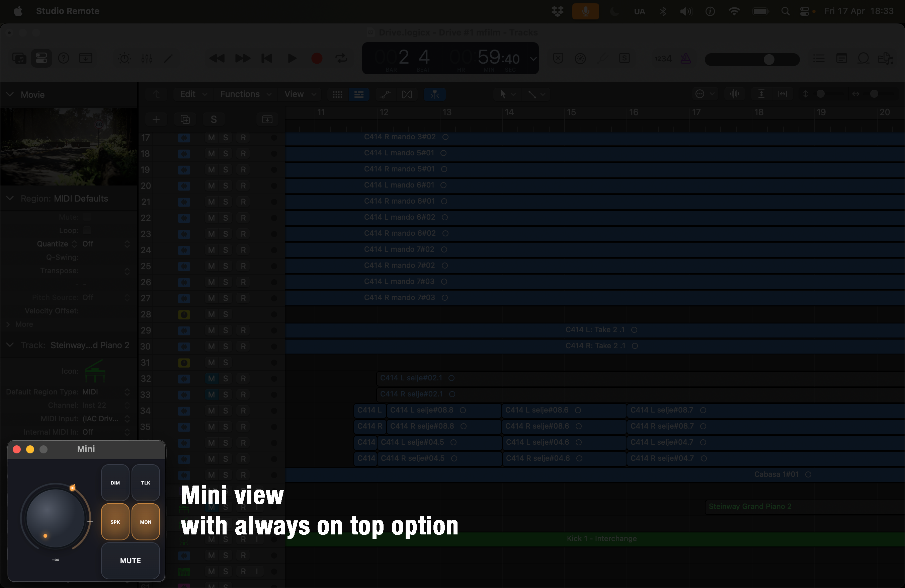Adjust the volume slider in the control bar

769,59
